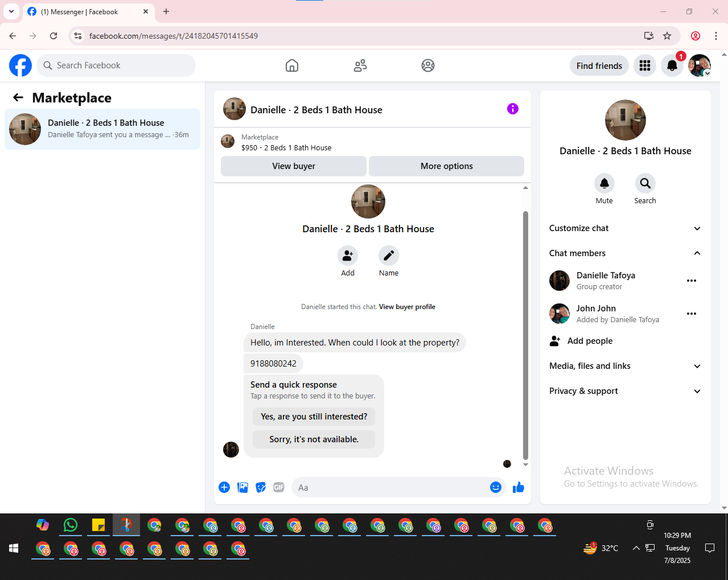Click the Find friends button
Screen dimensions: 728x580
pos(599,65)
